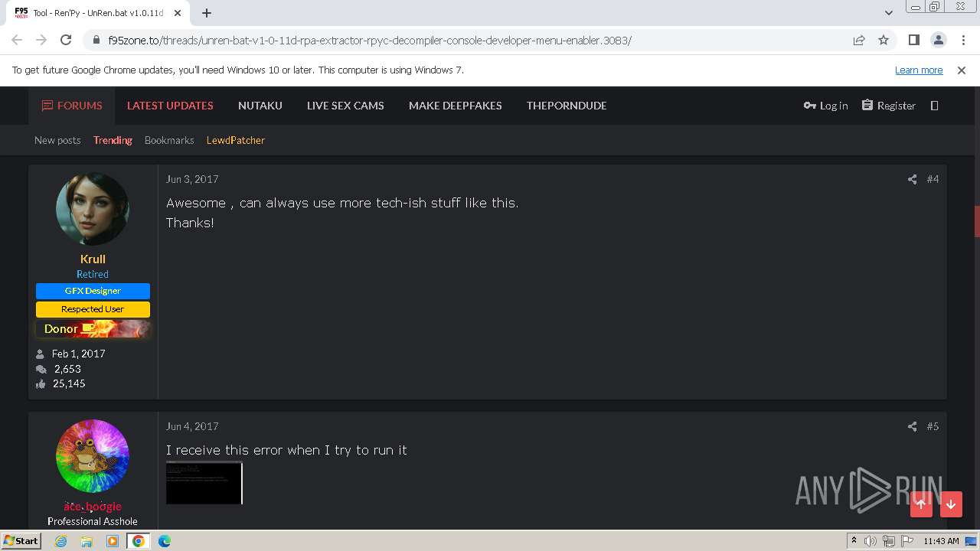Viewport: 980px width, 551px height.
Task: Open Chrome's three-dot menu
Action: pyautogui.click(x=962, y=40)
